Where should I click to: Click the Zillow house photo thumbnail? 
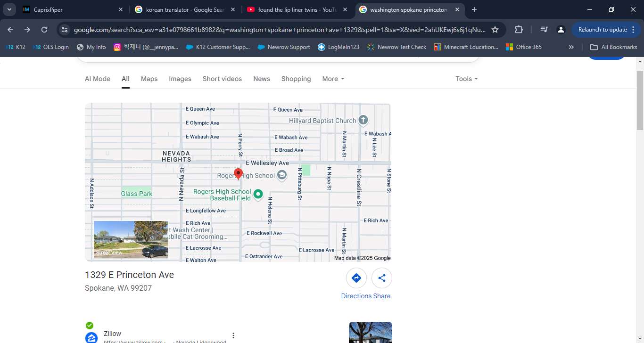click(371, 332)
